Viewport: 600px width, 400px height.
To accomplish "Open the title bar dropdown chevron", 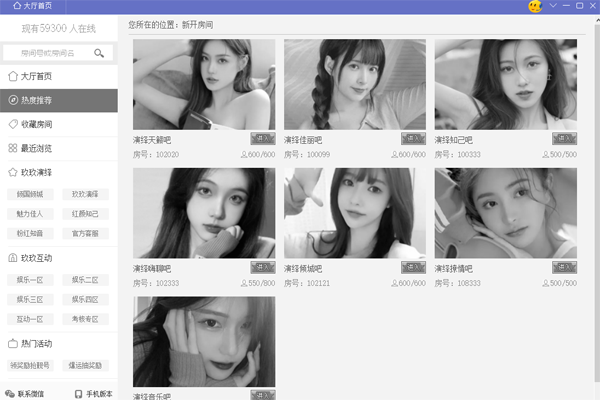I will coord(553,5).
